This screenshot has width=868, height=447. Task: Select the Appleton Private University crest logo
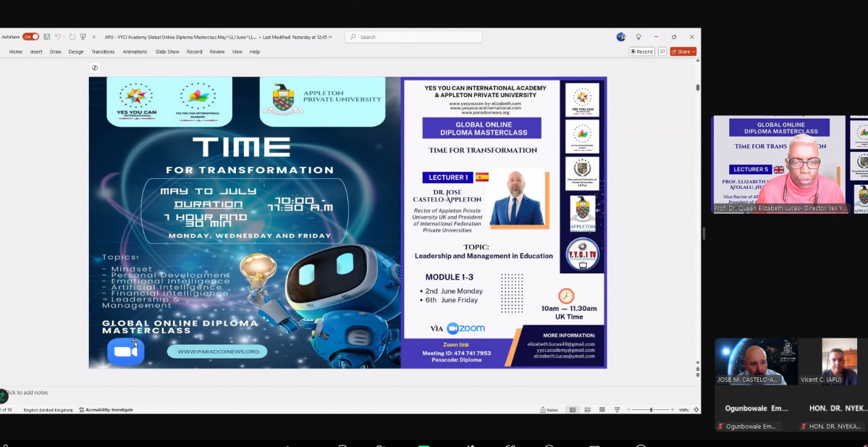pos(284,99)
